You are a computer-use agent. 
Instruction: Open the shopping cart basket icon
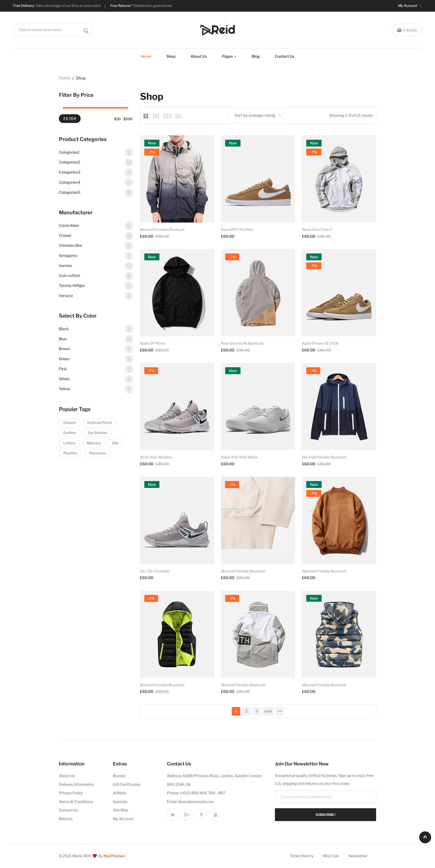pyautogui.click(x=399, y=30)
